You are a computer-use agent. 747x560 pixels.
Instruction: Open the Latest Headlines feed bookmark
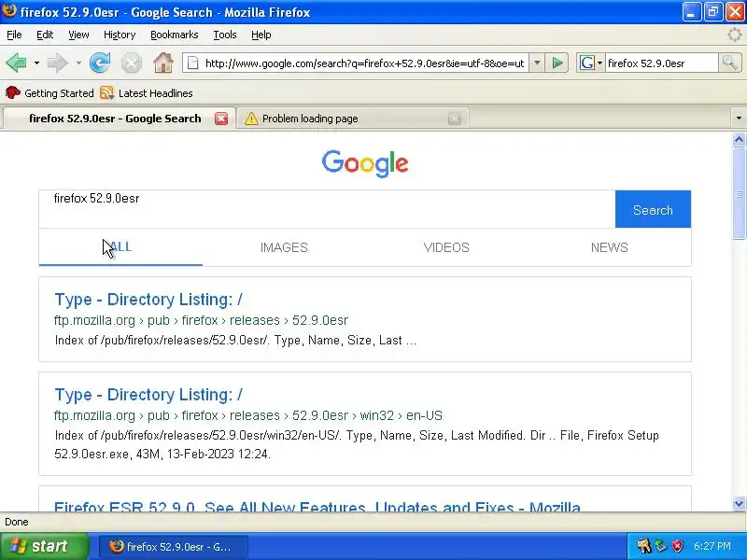[x=147, y=92]
